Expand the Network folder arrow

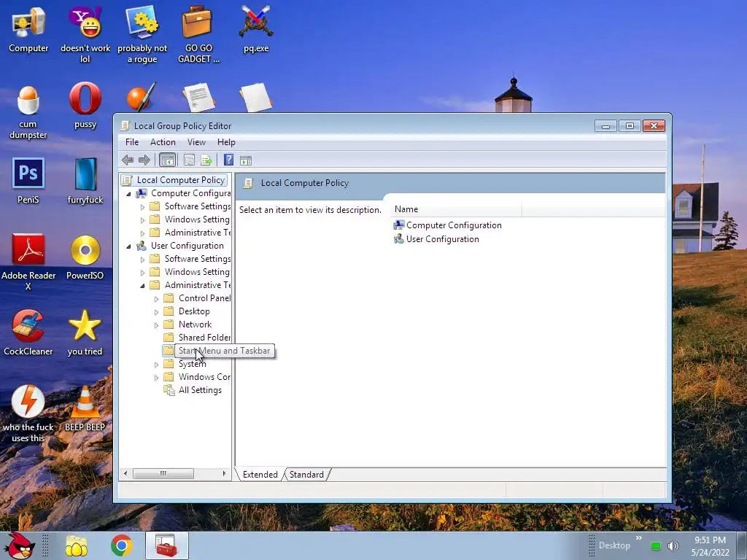coord(156,325)
